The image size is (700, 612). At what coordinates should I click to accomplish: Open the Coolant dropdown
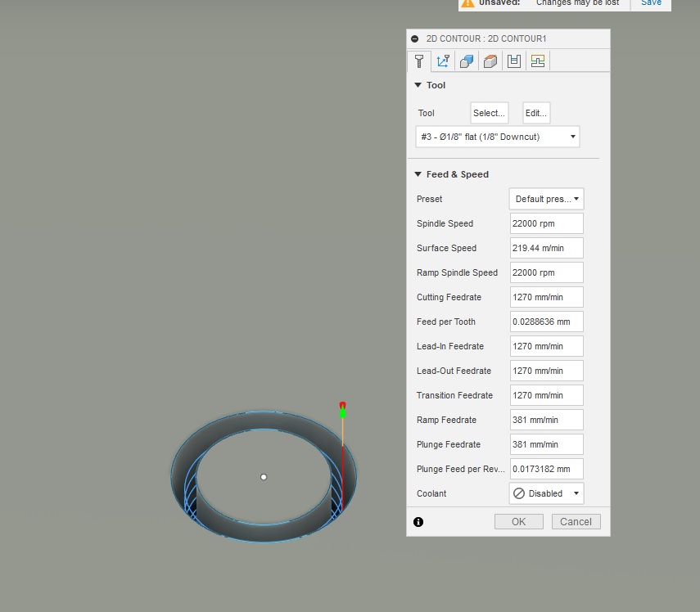[546, 493]
